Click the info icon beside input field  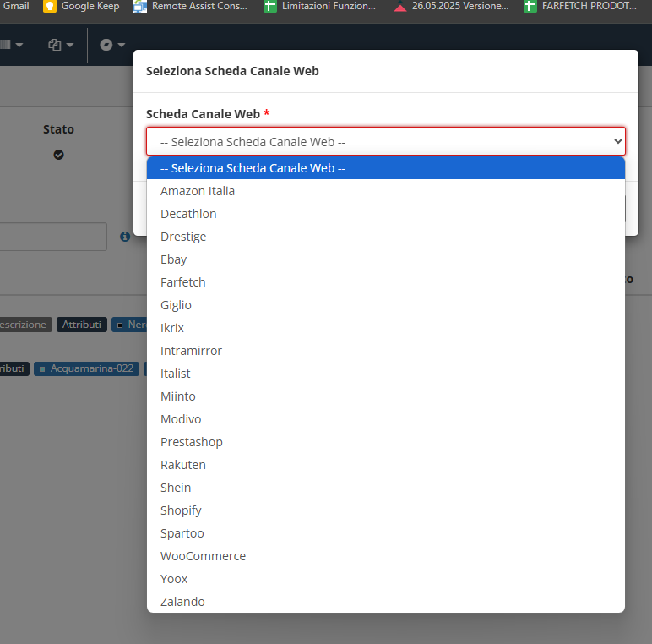(x=125, y=237)
